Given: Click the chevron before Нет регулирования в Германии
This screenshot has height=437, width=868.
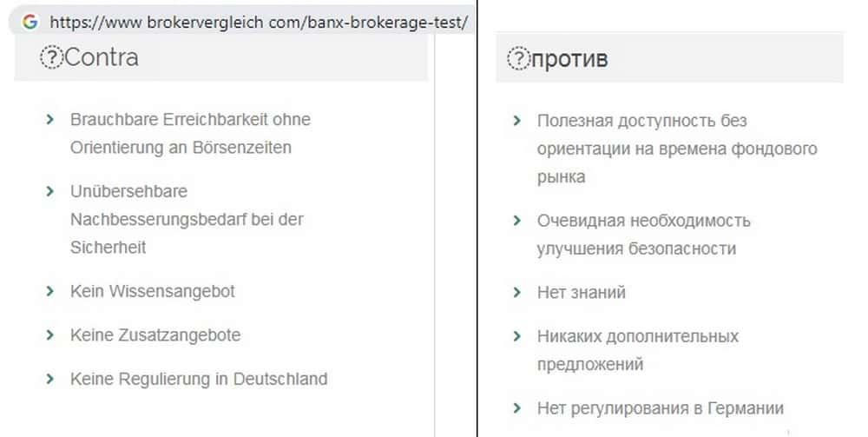Looking at the screenshot, I should [517, 407].
